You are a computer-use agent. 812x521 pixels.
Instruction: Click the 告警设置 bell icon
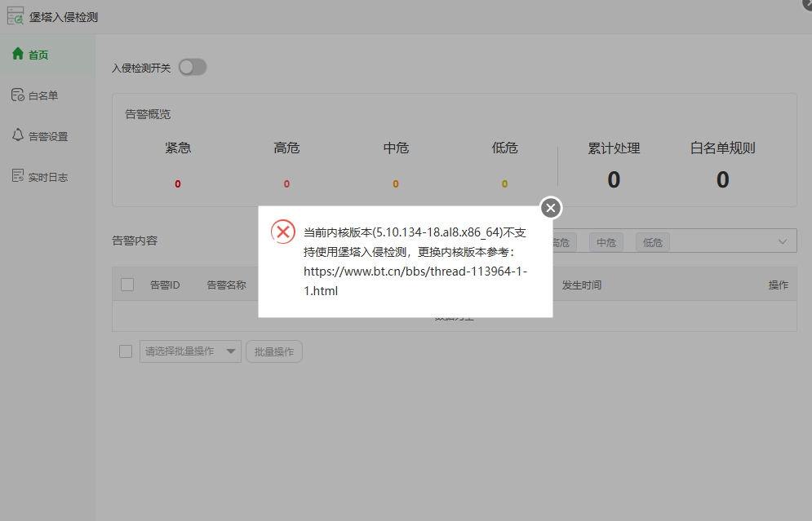tap(16, 136)
